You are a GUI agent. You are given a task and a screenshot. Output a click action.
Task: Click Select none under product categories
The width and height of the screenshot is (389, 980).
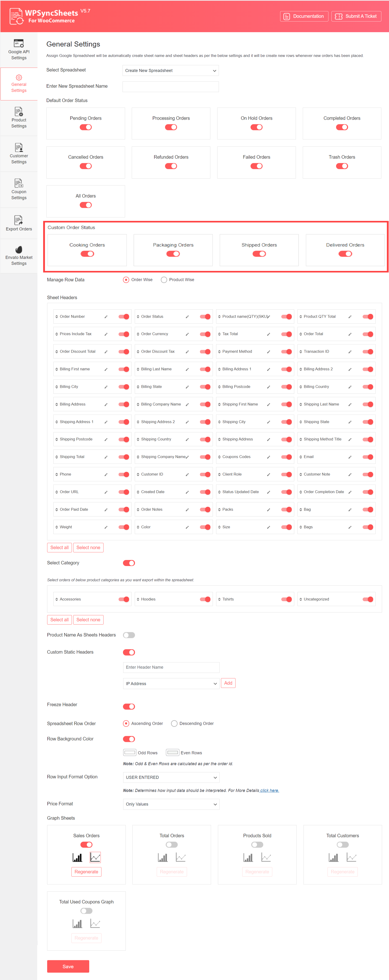pyautogui.click(x=89, y=620)
